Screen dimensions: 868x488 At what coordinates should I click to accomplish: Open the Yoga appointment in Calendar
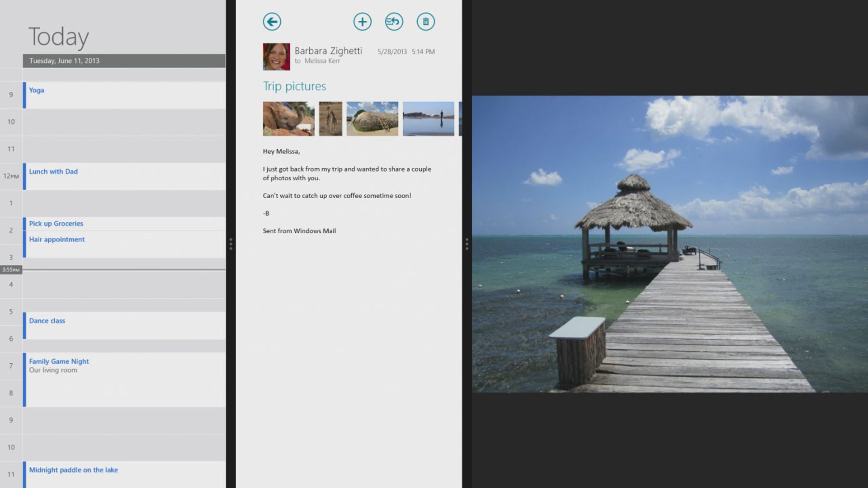(37, 90)
